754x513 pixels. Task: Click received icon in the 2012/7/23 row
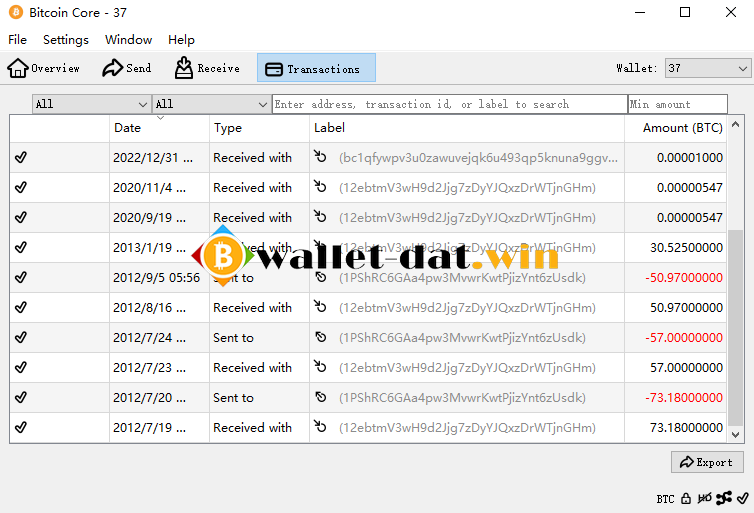pyautogui.click(x=320, y=366)
